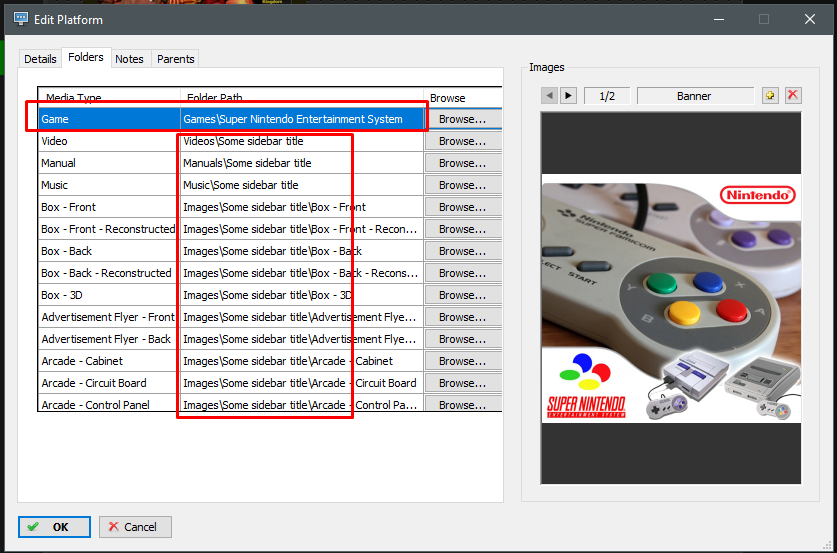Select the Folders tab
837x553 pixels.
86,57
